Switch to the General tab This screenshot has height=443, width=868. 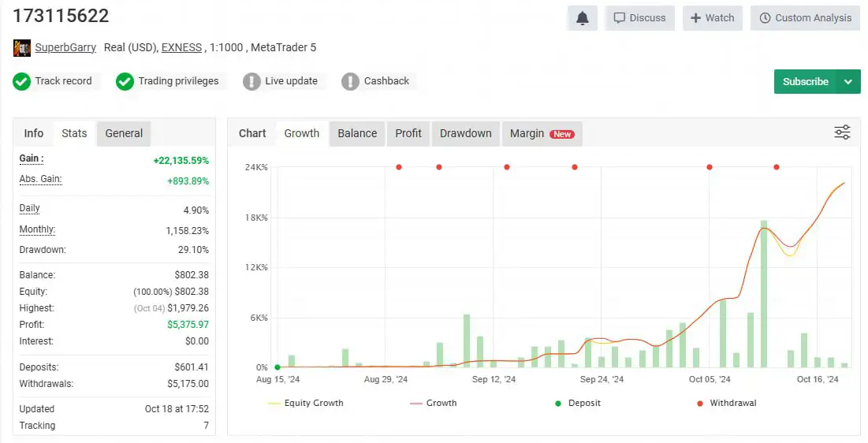click(124, 133)
